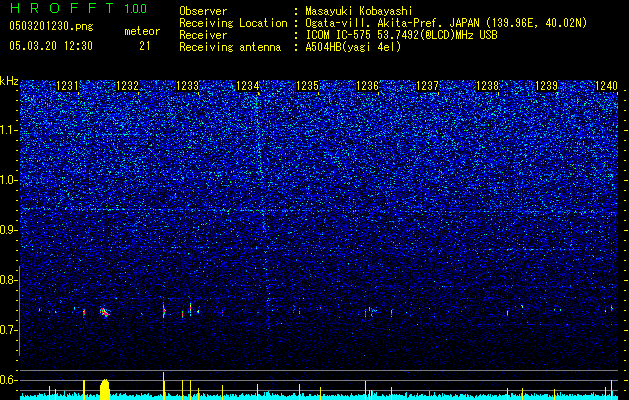Click the A504HB(yagi 4el) antenna text
Image resolution: width=629 pixels, height=400 pixels.
(353, 47)
